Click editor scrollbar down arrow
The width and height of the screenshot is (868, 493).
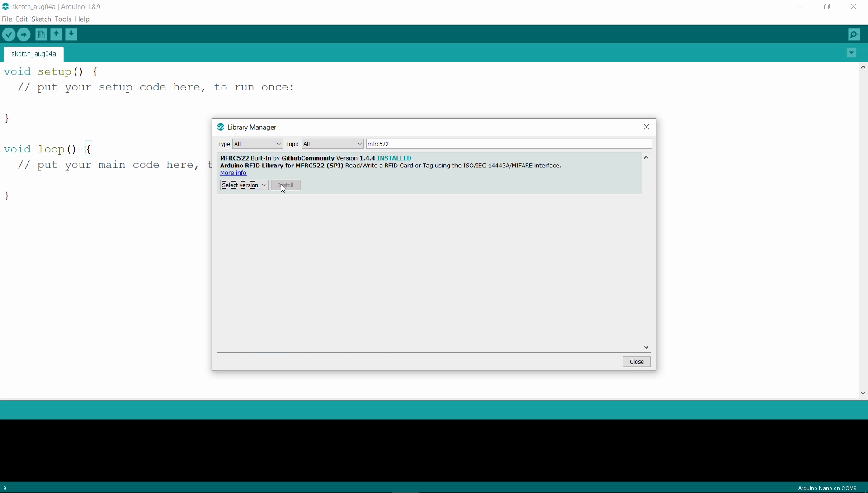(x=863, y=393)
